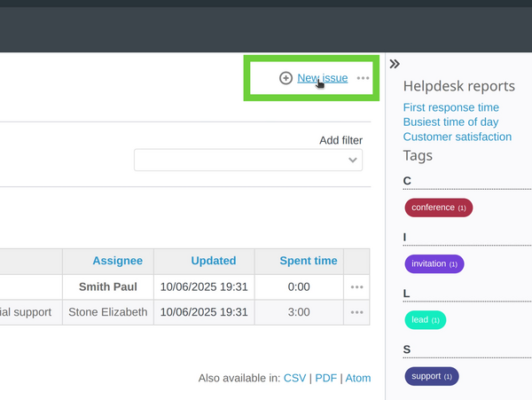Viewport: 532px width, 400px height.
Task: Click the New issue plus icon
Action: 286,78
